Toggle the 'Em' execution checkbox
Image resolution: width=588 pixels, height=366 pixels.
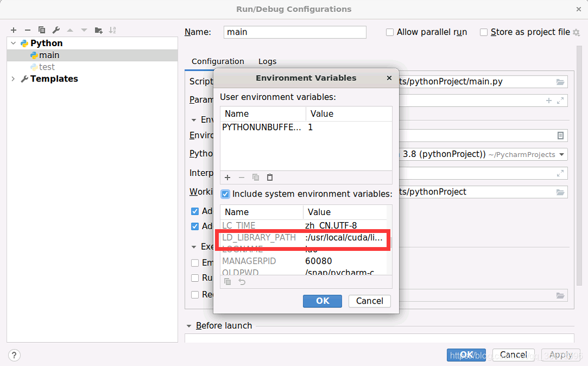[194, 263]
